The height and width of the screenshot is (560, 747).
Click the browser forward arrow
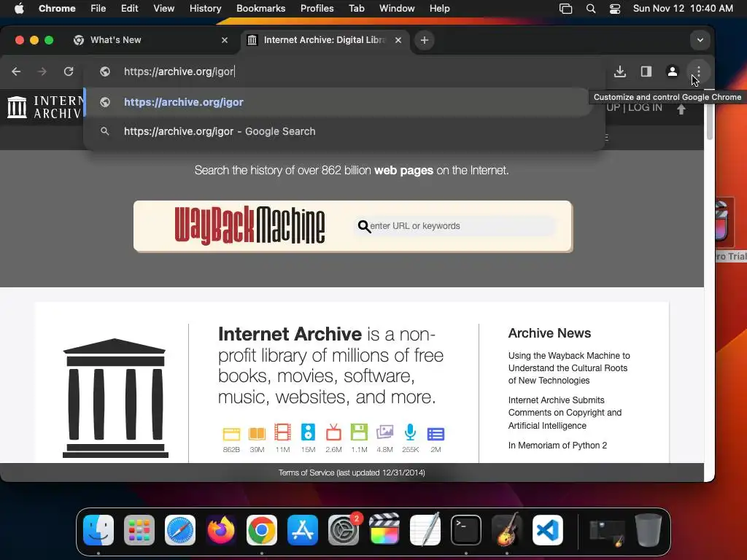click(42, 71)
